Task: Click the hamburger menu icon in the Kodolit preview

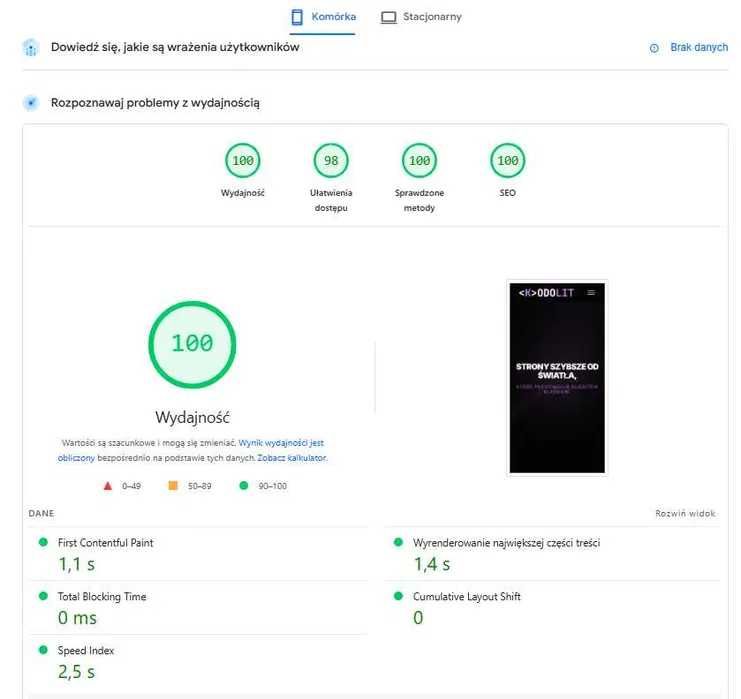Action: click(x=591, y=293)
